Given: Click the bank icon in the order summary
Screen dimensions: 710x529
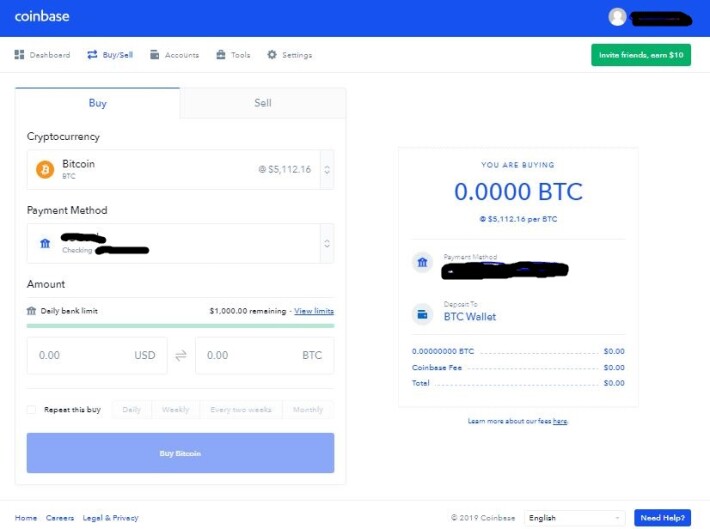Looking at the screenshot, I should [422, 262].
